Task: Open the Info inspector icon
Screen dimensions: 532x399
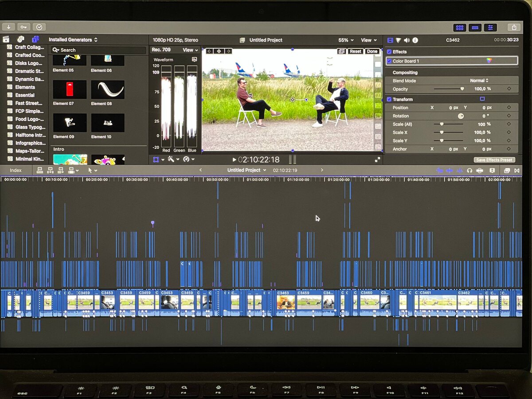Action: (x=415, y=40)
